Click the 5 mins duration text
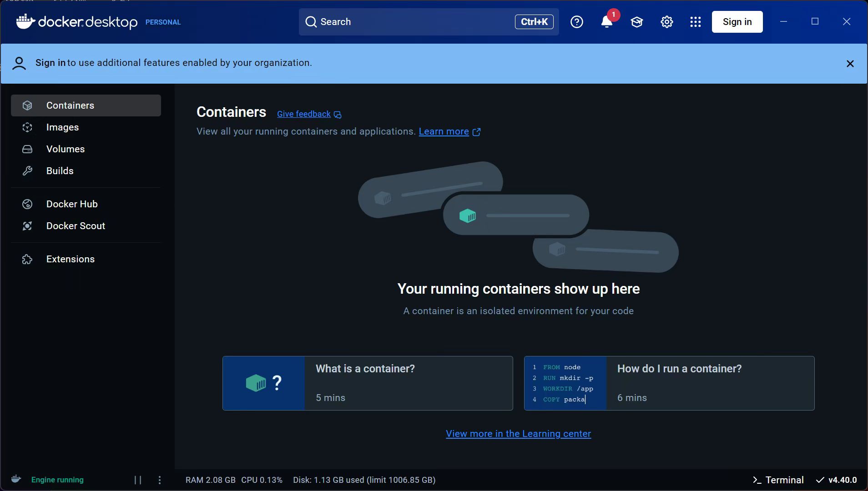The height and width of the screenshot is (491, 868). (x=330, y=398)
